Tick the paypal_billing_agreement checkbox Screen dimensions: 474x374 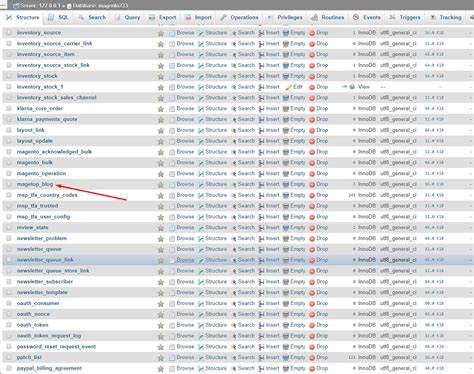(9, 368)
